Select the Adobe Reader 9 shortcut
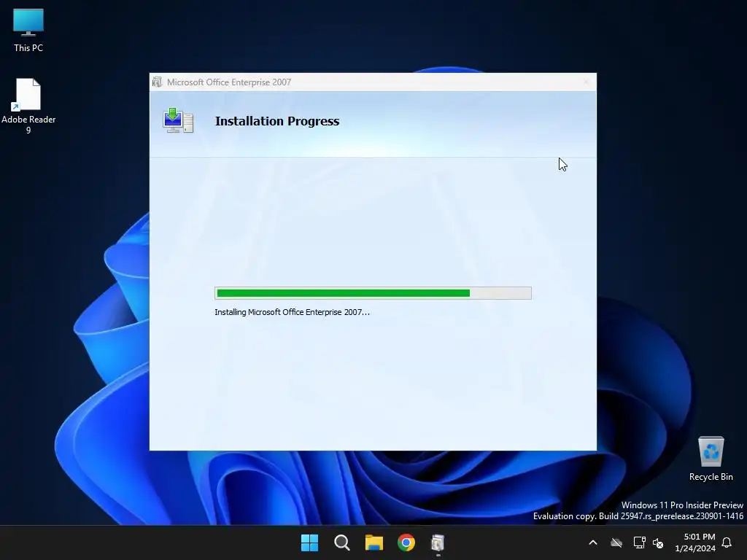The height and width of the screenshot is (560, 747). (x=28, y=106)
